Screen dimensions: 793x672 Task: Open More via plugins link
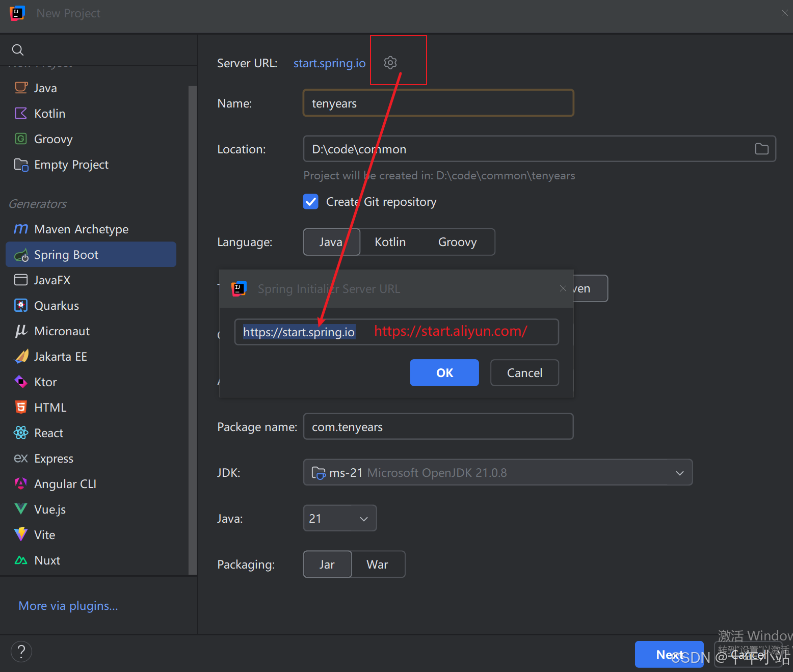pos(68,606)
